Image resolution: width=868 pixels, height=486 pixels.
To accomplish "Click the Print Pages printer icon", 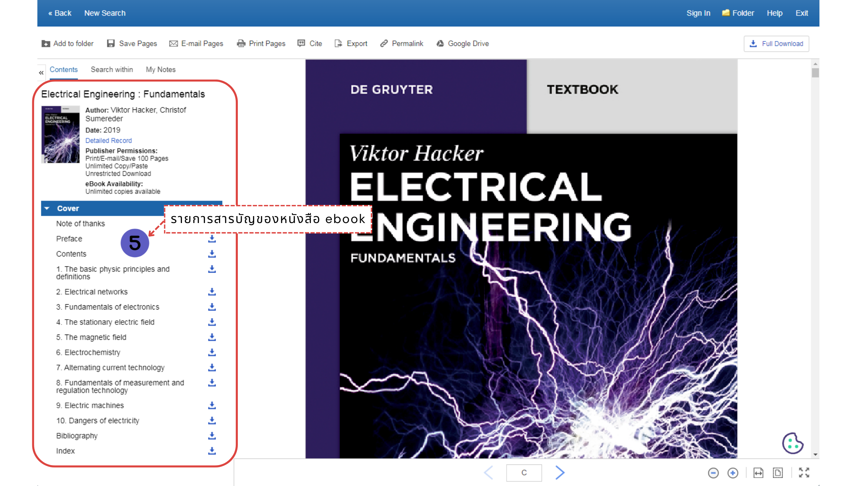I will tap(241, 43).
